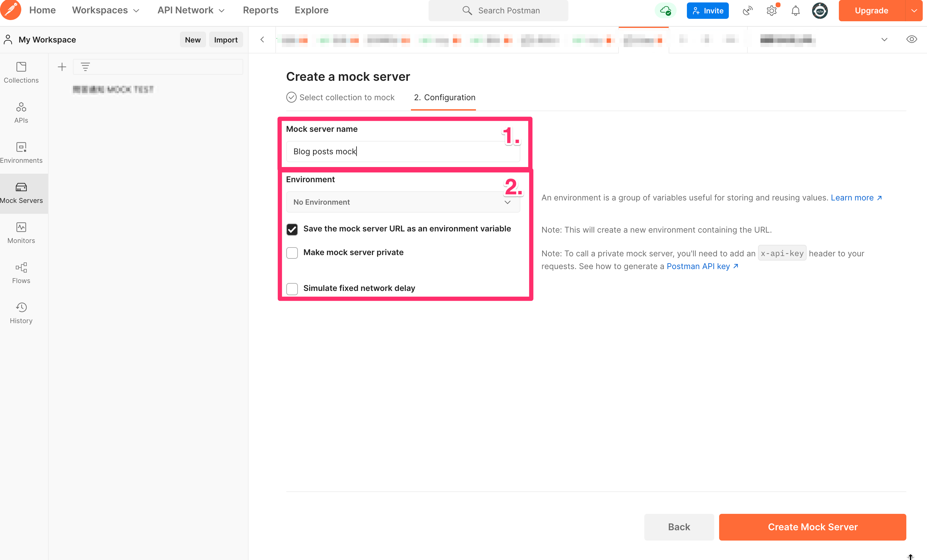This screenshot has width=927, height=560.
Task: Check Simulate fixed network delay
Action: (x=292, y=289)
